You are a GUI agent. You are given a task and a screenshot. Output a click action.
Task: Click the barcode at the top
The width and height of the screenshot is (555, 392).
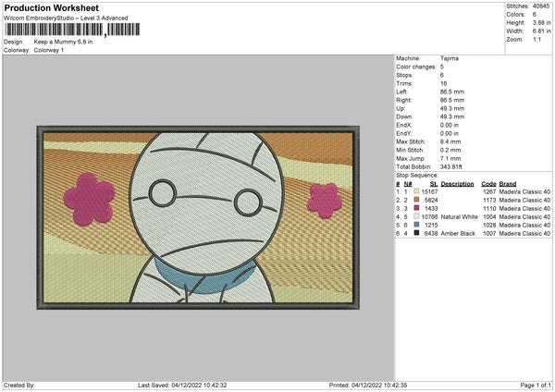(x=72, y=30)
